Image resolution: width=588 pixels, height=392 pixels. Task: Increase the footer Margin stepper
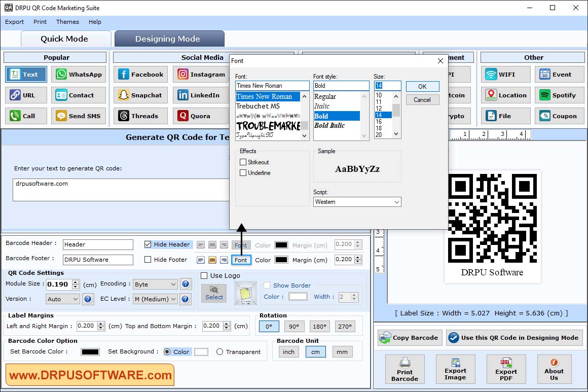coord(358,257)
